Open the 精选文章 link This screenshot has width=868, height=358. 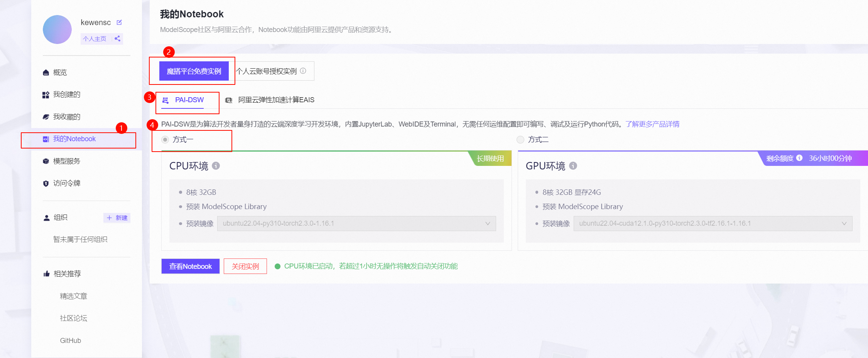(74, 296)
